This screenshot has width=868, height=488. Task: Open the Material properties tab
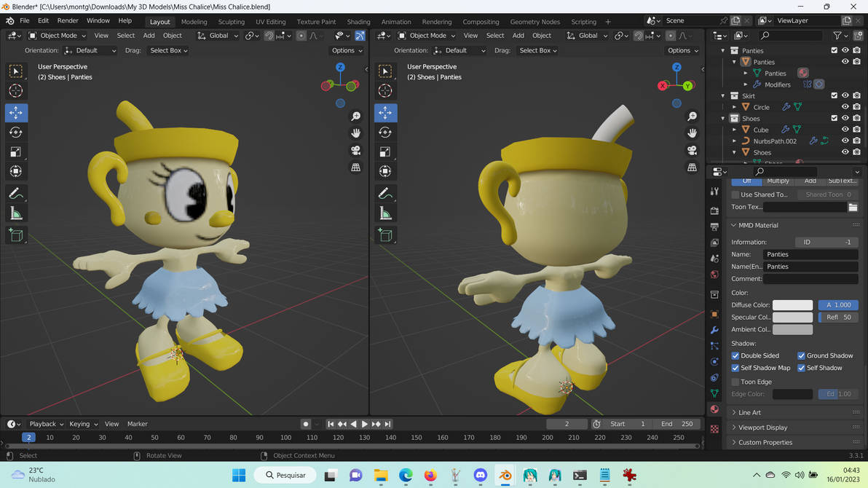714,409
